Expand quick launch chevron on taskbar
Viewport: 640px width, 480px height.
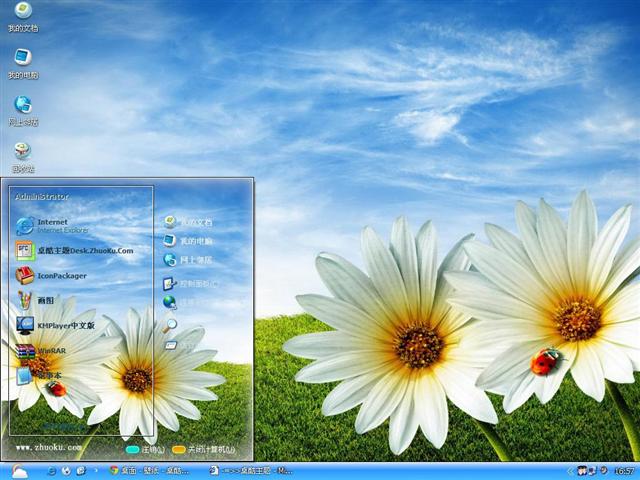coord(96,471)
